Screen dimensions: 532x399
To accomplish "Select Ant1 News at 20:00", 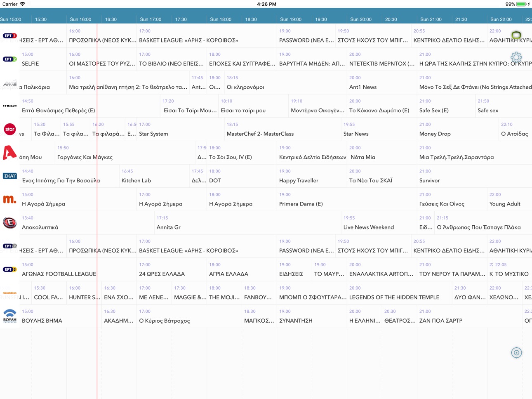I will click(x=382, y=83).
